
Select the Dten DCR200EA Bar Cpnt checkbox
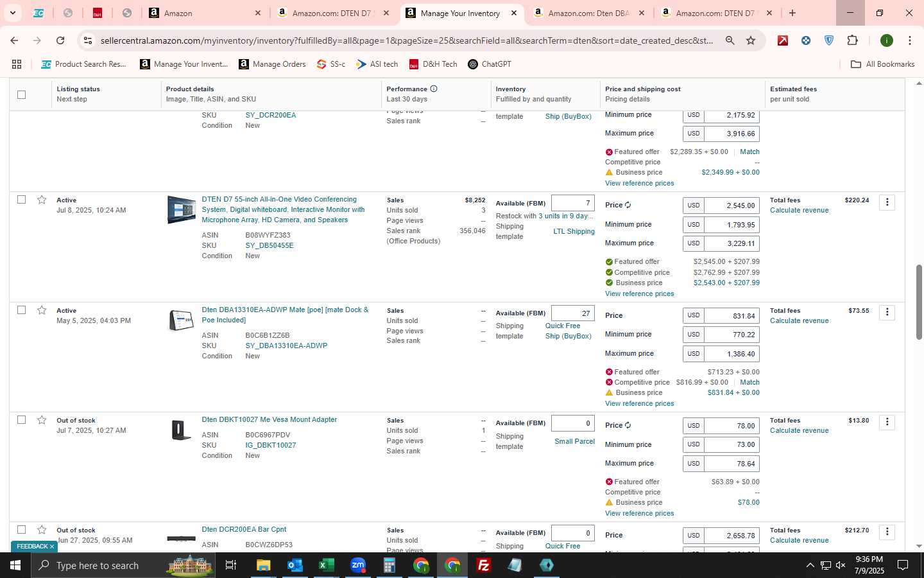(21, 530)
